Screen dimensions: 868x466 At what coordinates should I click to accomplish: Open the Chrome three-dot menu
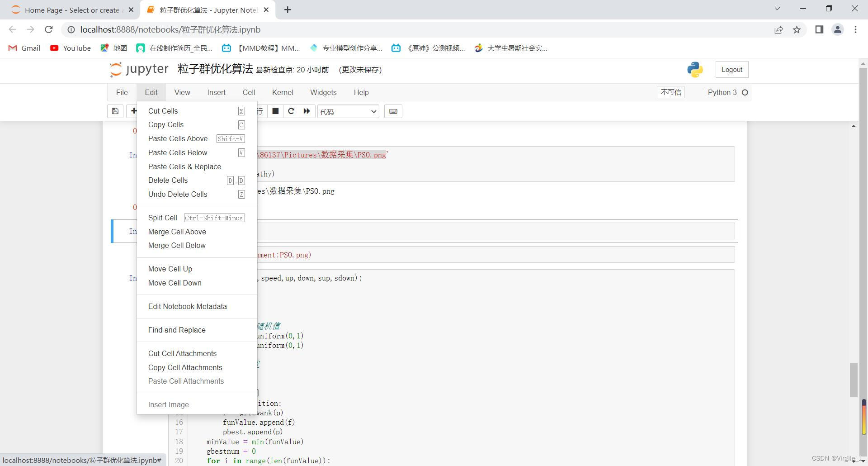point(855,29)
